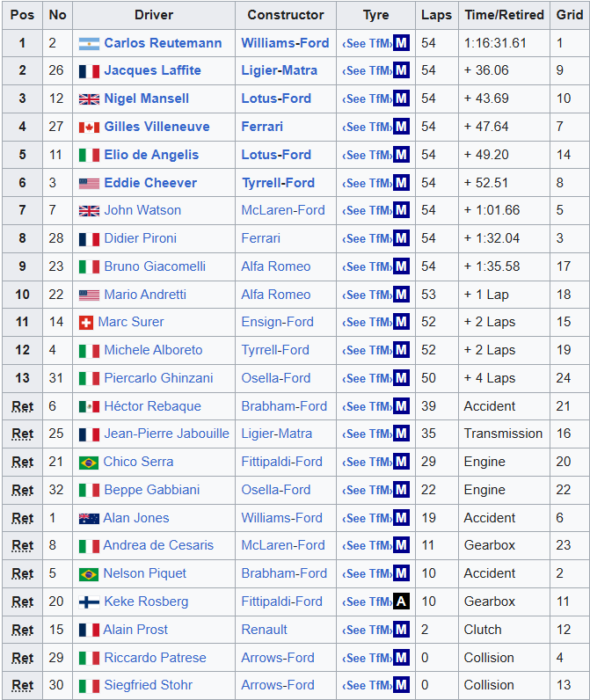The width and height of the screenshot is (590, 700).
Task: Click the M tyre badge in Didier Pironi row
Action: (x=401, y=238)
